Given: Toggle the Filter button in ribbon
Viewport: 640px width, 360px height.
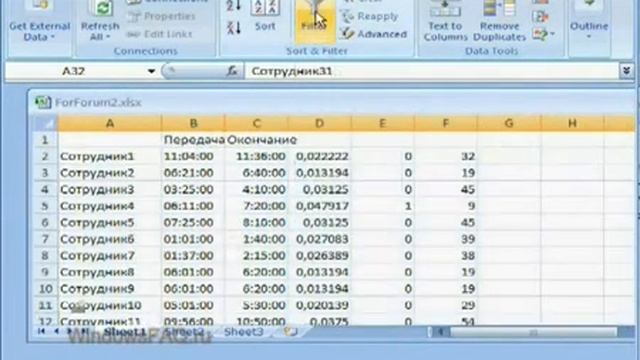Looking at the screenshot, I should click(315, 20).
